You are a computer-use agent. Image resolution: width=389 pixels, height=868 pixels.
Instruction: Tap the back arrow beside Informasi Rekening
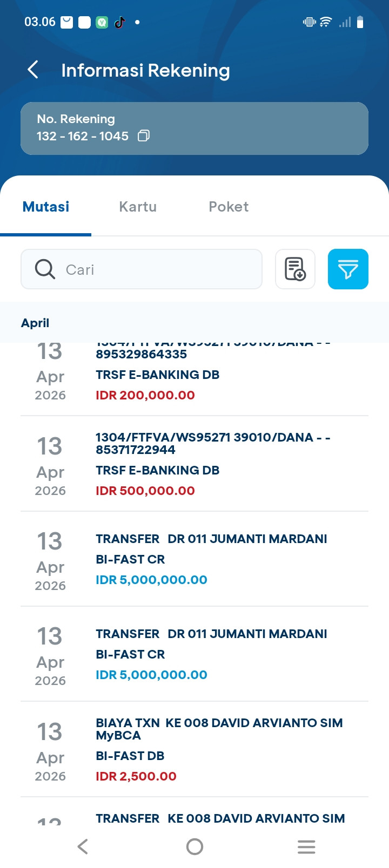33,70
